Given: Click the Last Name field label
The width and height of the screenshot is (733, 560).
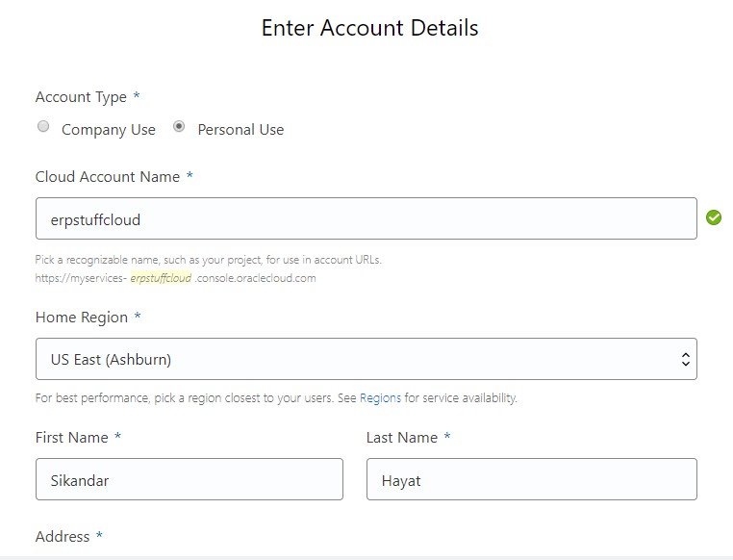Looking at the screenshot, I should pyautogui.click(x=402, y=438).
